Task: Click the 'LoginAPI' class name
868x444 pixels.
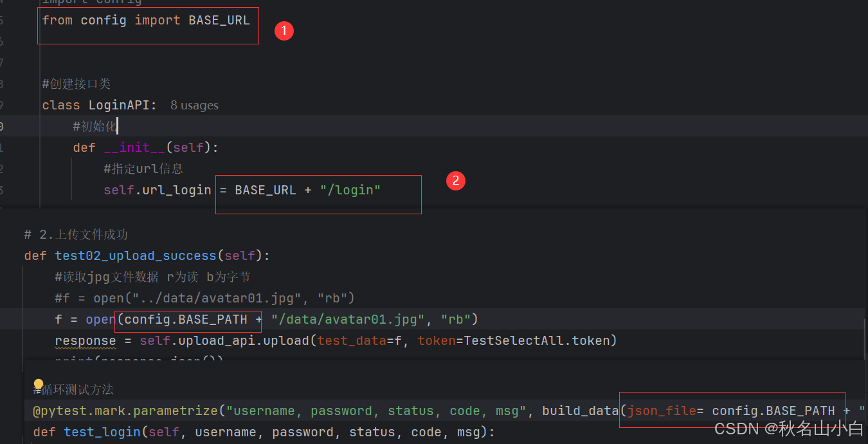Action: tap(118, 105)
